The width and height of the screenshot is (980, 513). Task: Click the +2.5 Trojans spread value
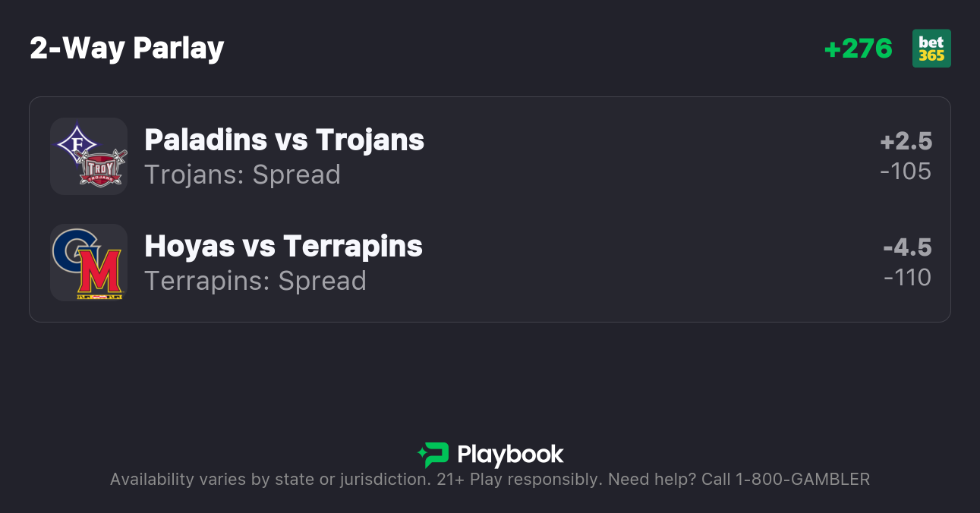tap(906, 142)
